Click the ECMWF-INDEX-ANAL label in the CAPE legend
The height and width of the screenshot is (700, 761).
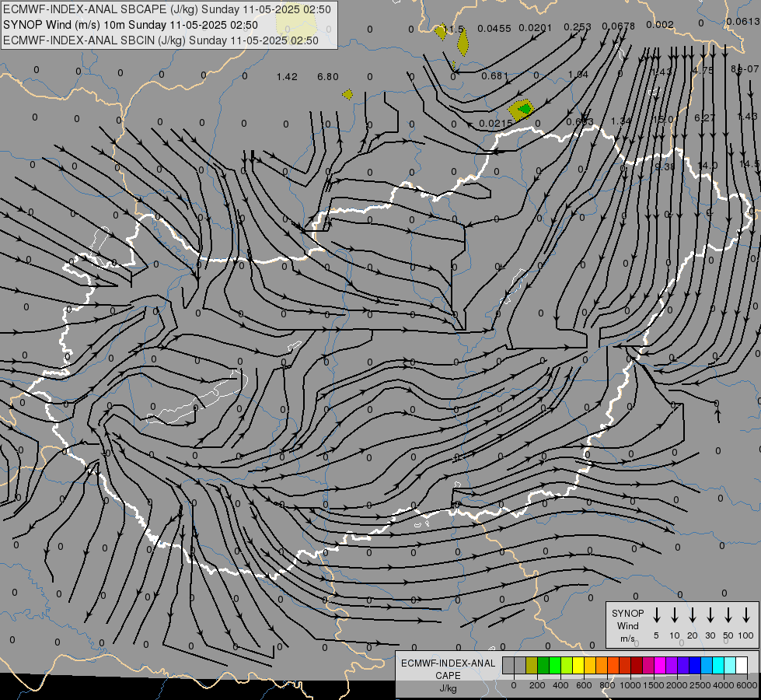(448, 663)
